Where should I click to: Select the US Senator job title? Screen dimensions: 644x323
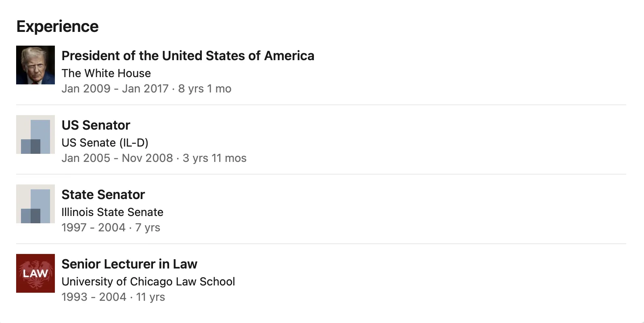tap(96, 125)
